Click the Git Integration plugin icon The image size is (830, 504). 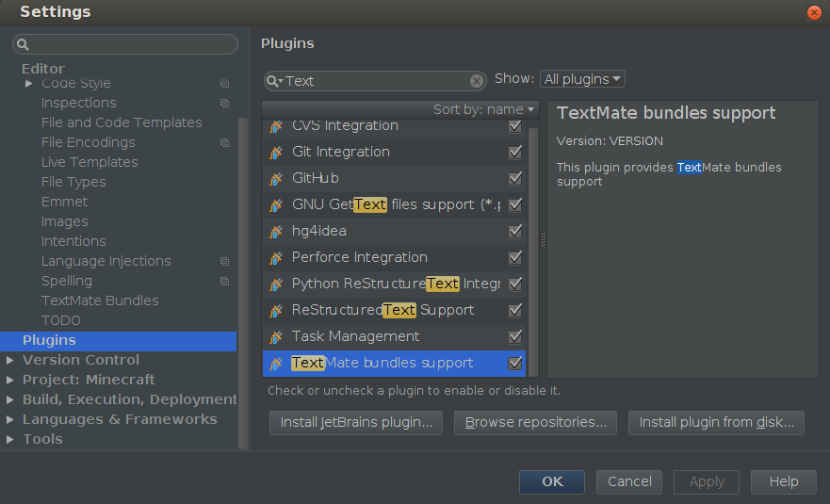click(x=276, y=153)
